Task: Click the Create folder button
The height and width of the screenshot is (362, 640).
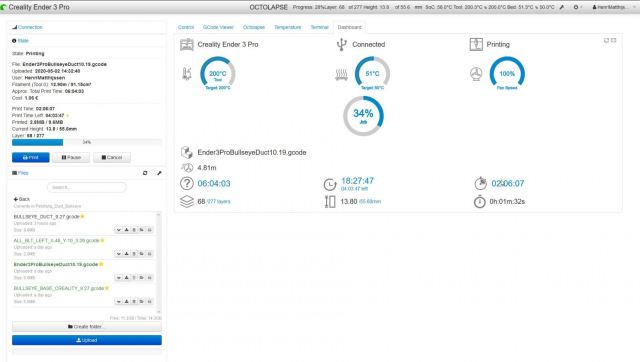Action: [x=87, y=326]
